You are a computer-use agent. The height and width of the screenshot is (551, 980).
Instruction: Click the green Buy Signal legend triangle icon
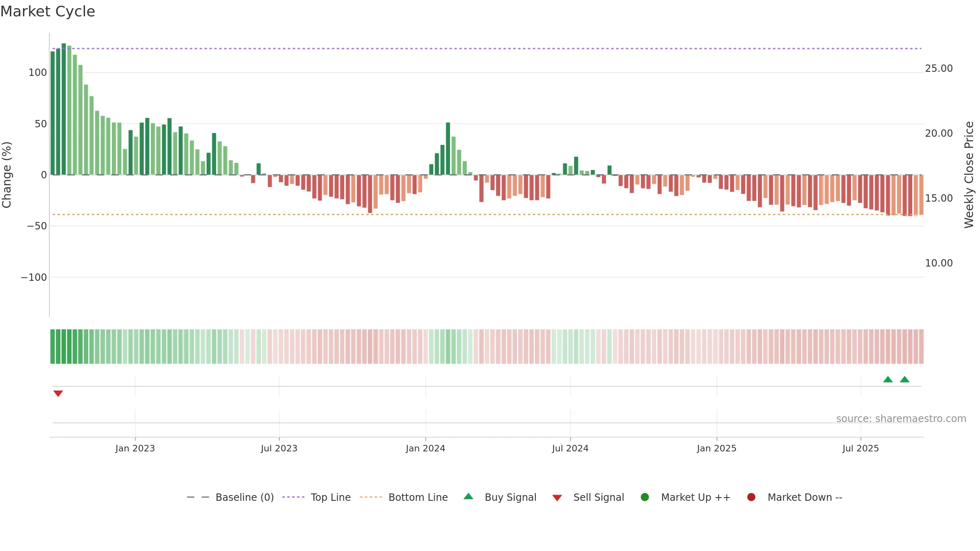pyautogui.click(x=468, y=496)
